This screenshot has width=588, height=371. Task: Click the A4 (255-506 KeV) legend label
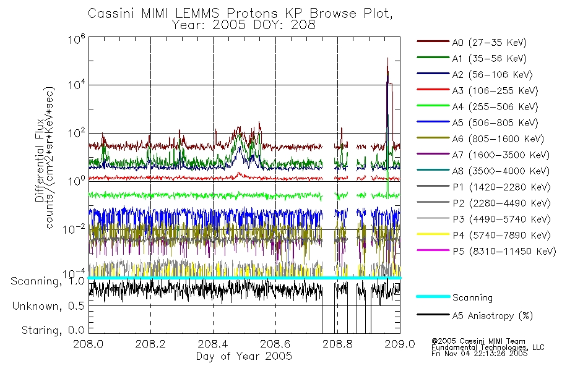[495, 107]
